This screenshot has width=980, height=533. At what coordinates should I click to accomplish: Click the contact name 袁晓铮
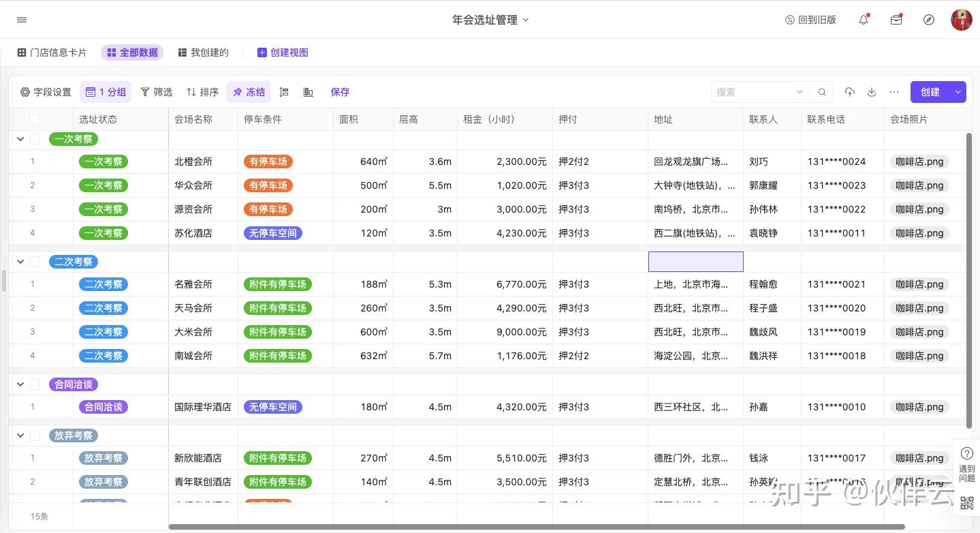[x=763, y=233]
